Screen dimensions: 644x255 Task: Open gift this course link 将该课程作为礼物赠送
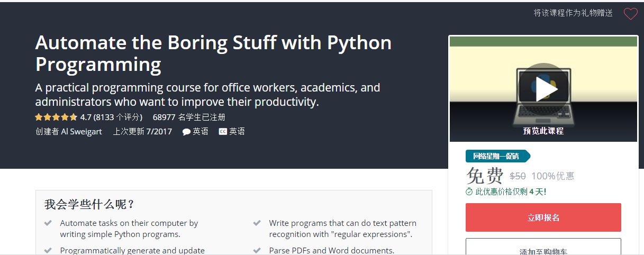(x=573, y=13)
